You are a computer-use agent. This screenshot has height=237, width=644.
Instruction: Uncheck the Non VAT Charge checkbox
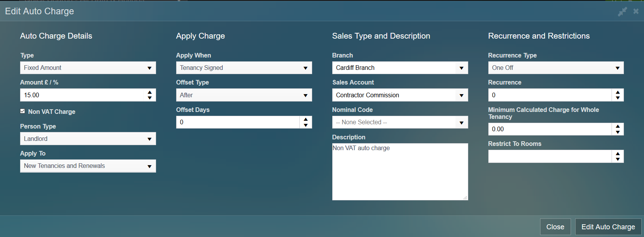coord(23,111)
